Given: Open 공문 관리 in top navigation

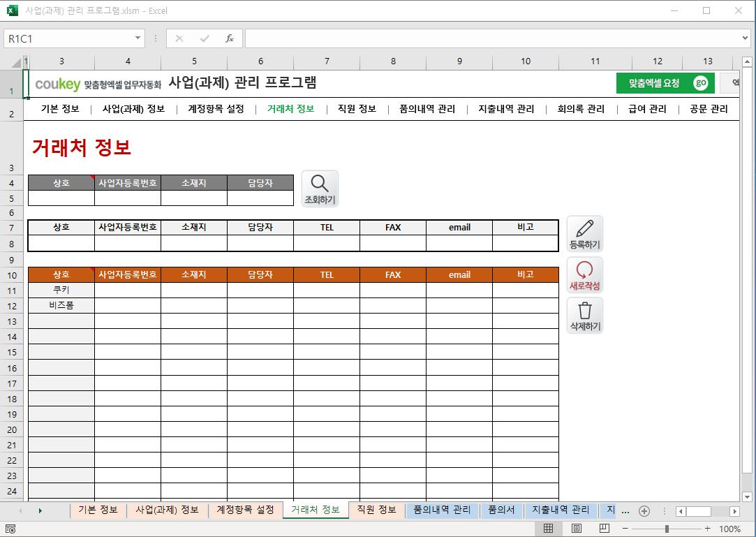Looking at the screenshot, I should [709, 109].
